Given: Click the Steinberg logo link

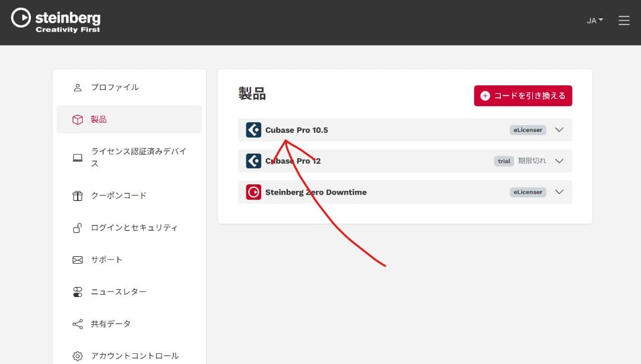Looking at the screenshot, I should coord(55,19).
